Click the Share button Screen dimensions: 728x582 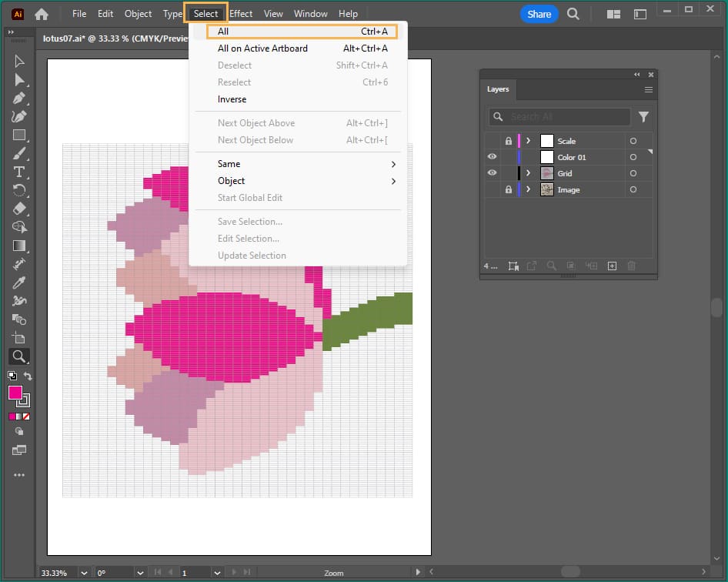pyautogui.click(x=539, y=14)
